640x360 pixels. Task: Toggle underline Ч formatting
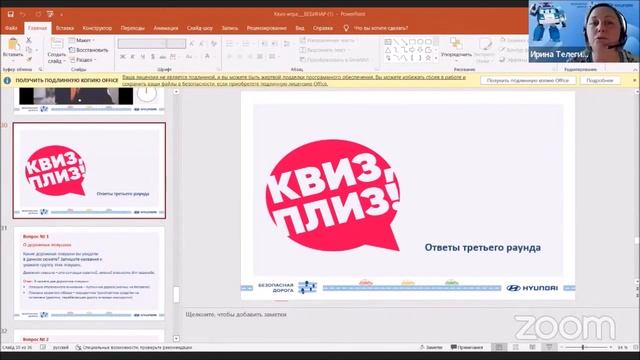[142, 57]
